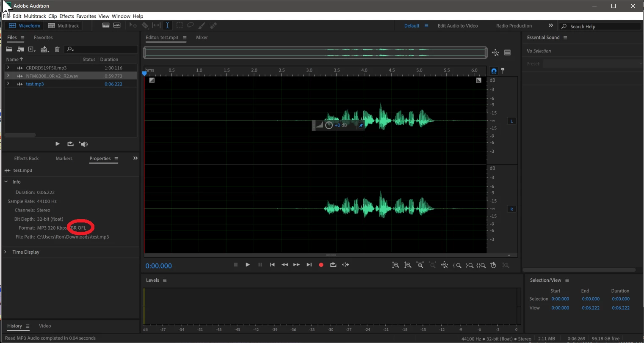Open the Favorites menu
The image size is (644, 343).
86,16
